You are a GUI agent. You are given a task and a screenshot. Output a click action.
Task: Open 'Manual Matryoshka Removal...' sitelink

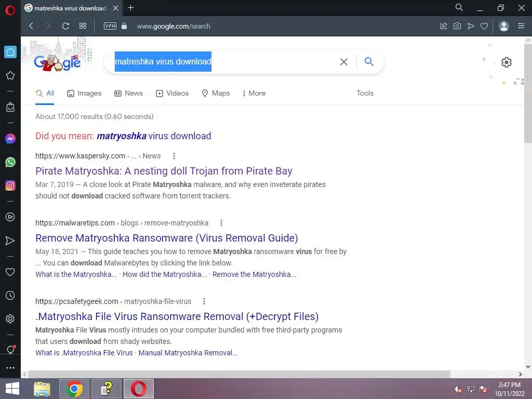coord(188,353)
